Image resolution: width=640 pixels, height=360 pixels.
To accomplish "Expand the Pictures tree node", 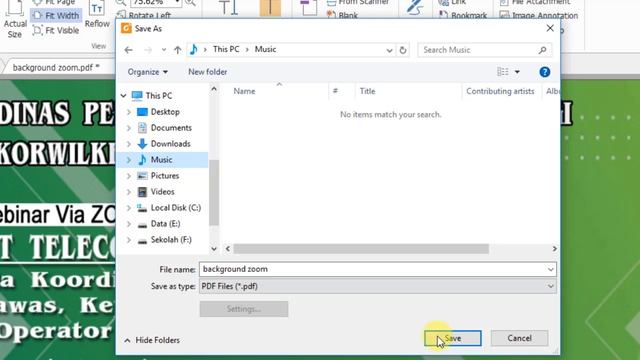I will (x=129, y=176).
